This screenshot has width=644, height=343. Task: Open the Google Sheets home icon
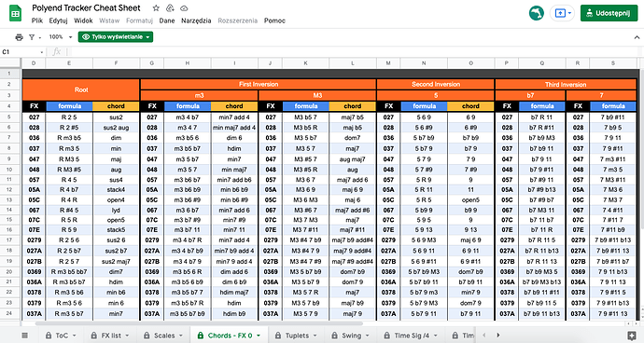pos(15,13)
